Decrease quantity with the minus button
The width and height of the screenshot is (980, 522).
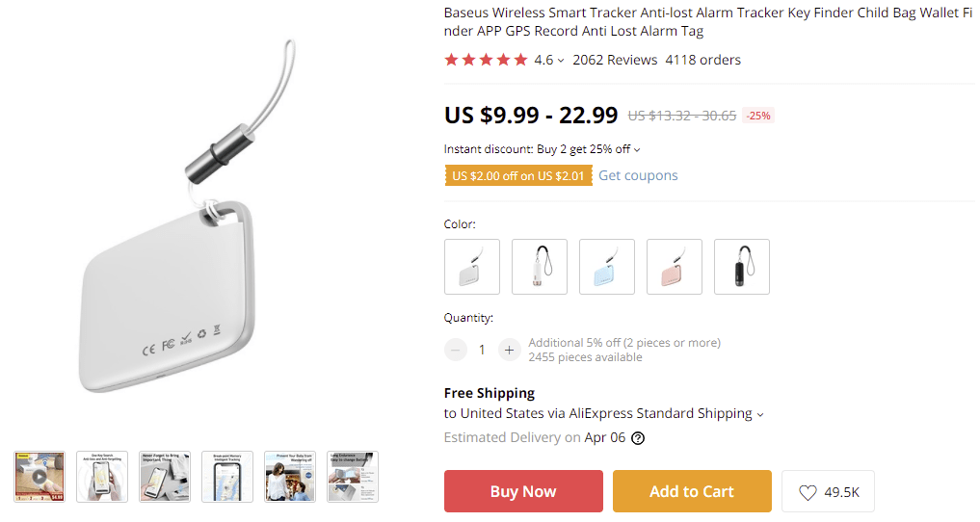click(456, 350)
